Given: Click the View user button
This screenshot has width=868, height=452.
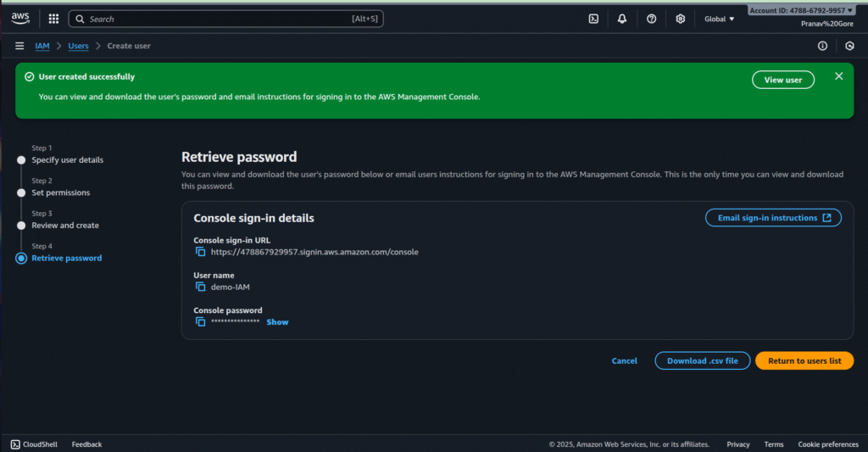Looking at the screenshot, I should (782, 80).
